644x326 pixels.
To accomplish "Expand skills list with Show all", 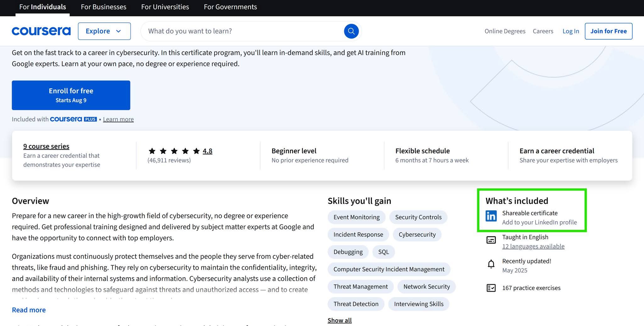I will [340, 320].
